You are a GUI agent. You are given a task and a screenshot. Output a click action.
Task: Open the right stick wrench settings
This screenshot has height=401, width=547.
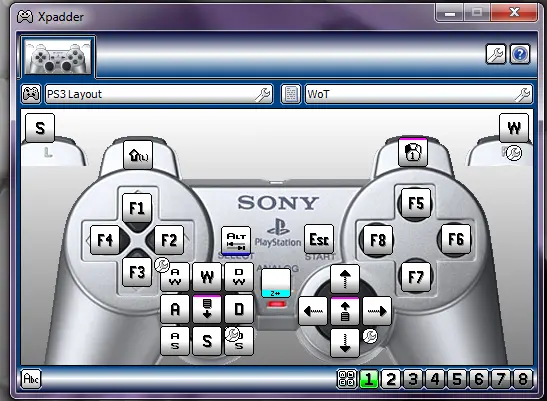click(370, 336)
